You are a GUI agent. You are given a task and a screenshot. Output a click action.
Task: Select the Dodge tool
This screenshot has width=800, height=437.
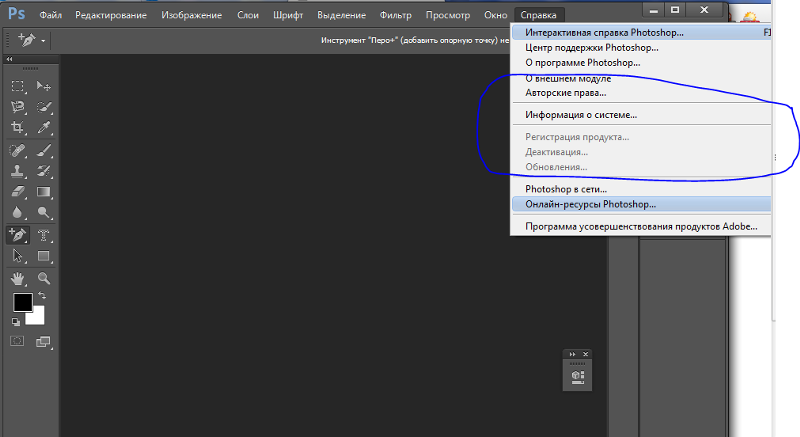tap(43, 213)
